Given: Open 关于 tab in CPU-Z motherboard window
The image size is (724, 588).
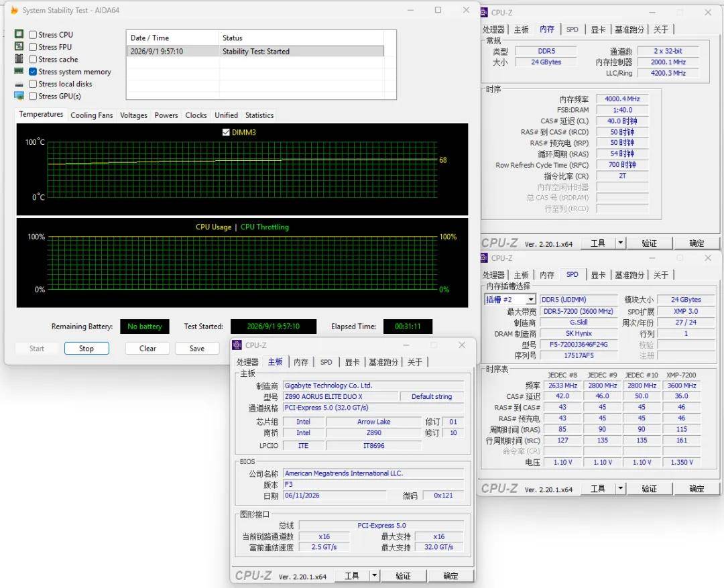Looking at the screenshot, I should (415, 362).
